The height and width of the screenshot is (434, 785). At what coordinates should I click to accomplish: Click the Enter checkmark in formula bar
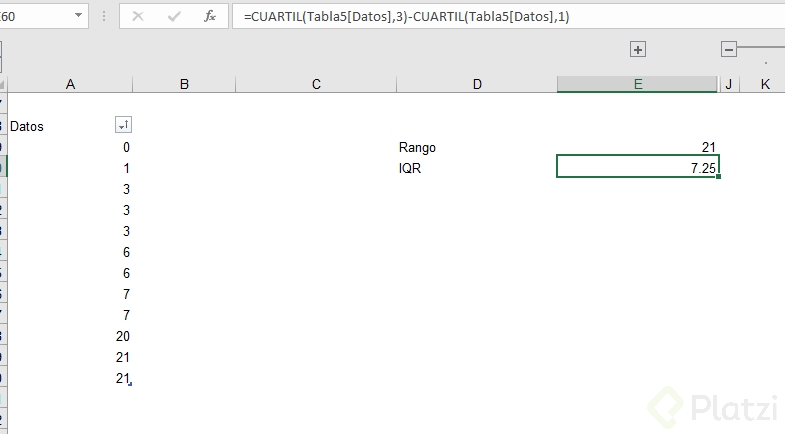tap(174, 17)
